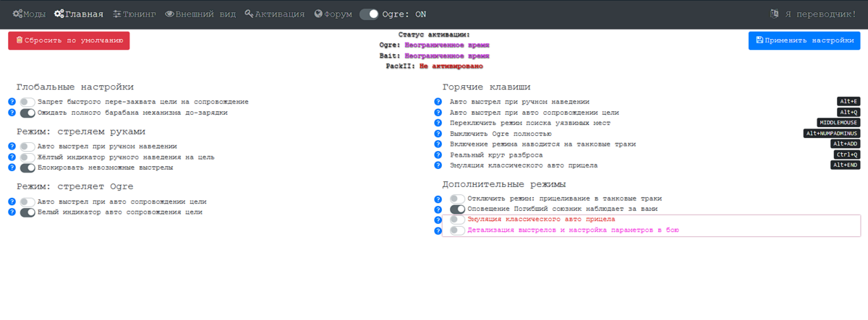This screenshot has width=868, height=320.
Task: Change the Alt+NUMPADMINUS hotkey binding
Action: (832, 134)
